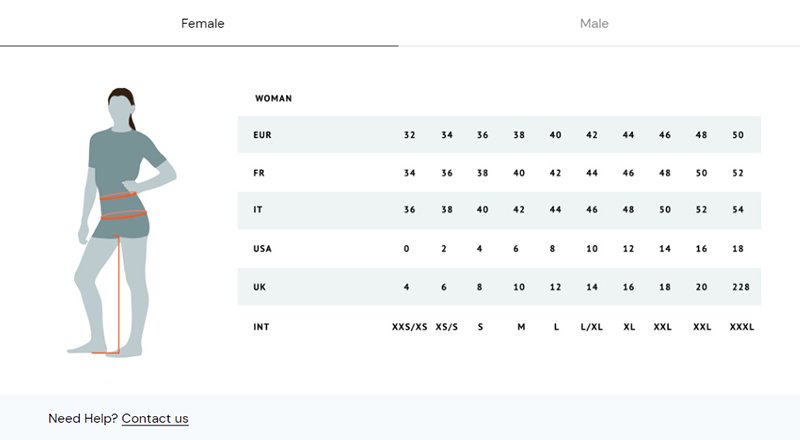This screenshot has height=440, width=800.
Task: Select the USA row label
Action: pos(263,249)
